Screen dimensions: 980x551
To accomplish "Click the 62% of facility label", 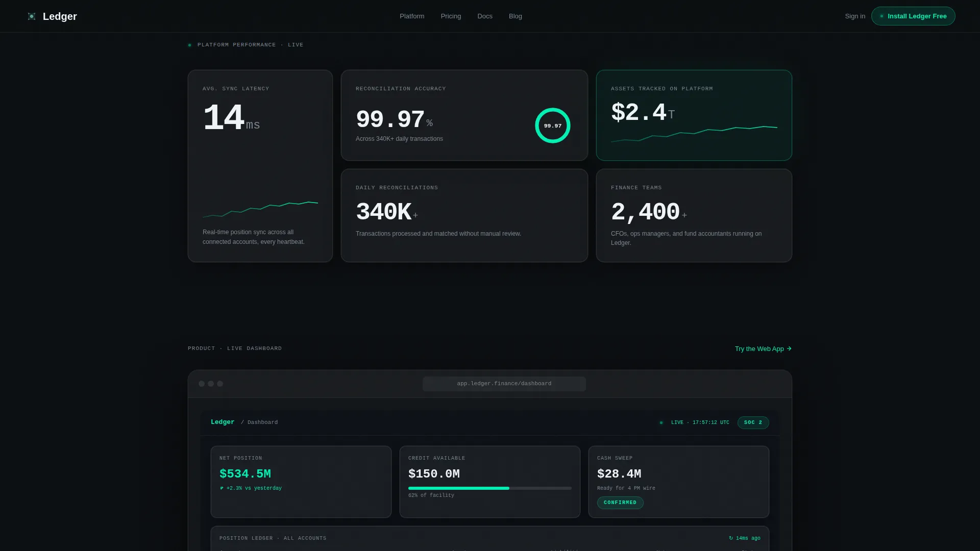I will (x=431, y=495).
